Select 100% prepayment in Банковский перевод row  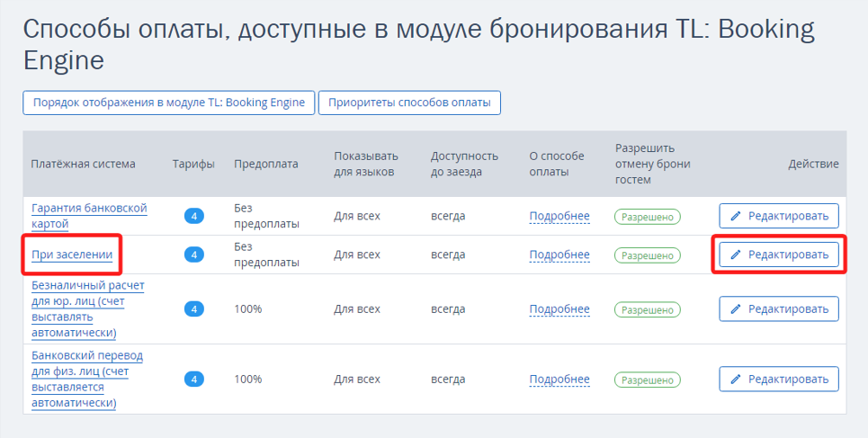248,380
